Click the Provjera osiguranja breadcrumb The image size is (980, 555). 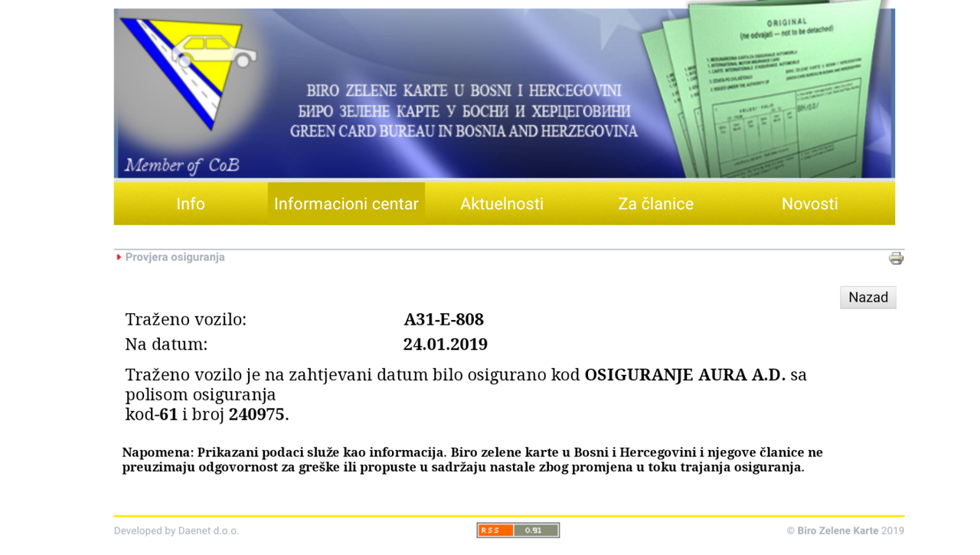[175, 257]
